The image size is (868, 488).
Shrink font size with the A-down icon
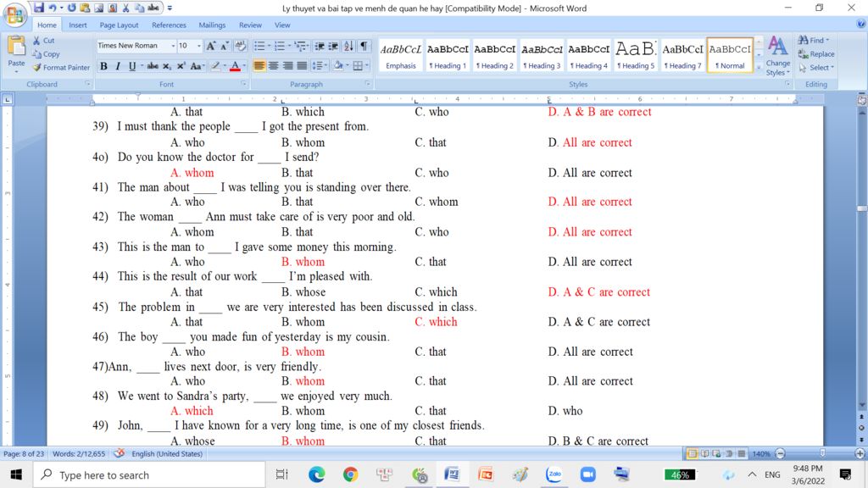225,46
